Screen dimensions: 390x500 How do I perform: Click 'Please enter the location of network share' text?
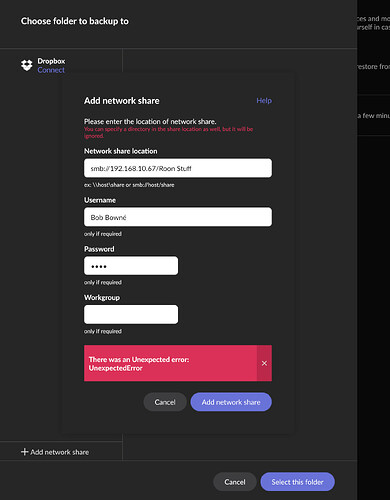click(x=150, y=121)
